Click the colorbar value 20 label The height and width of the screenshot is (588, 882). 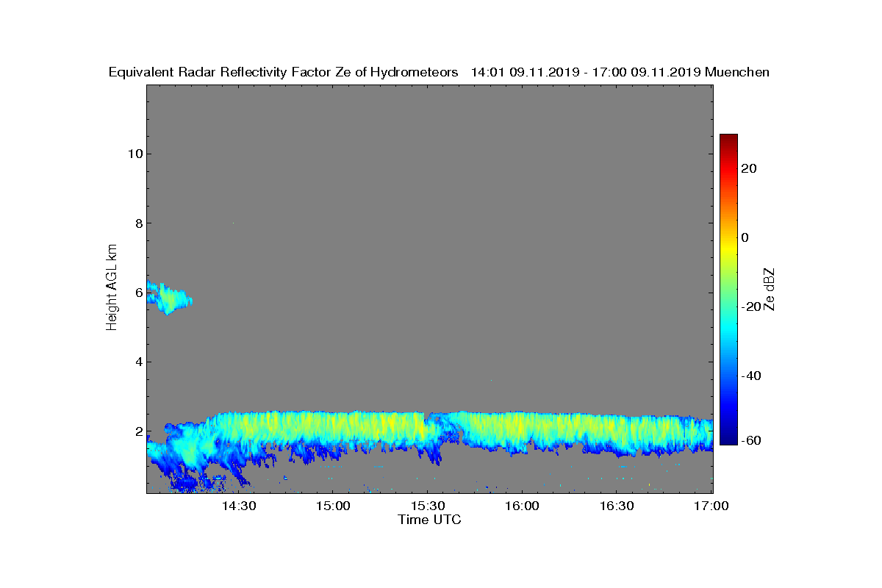750,168
